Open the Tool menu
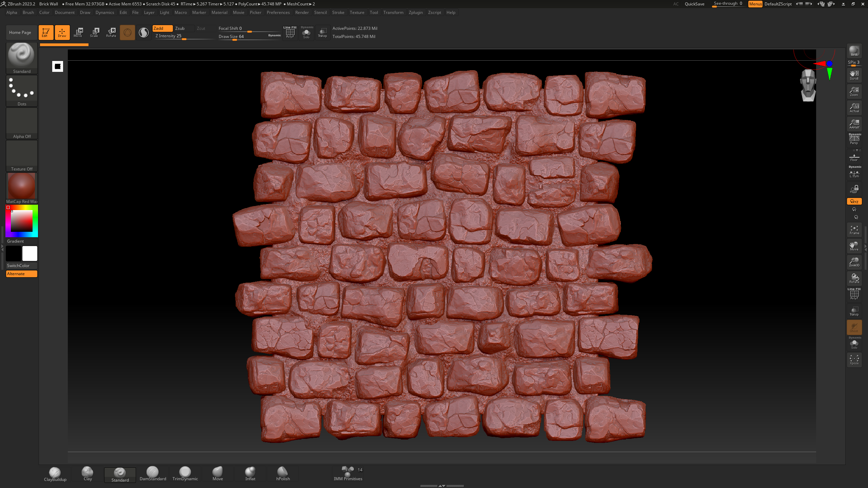Viewport: 868px width, 488px height. 374,13
